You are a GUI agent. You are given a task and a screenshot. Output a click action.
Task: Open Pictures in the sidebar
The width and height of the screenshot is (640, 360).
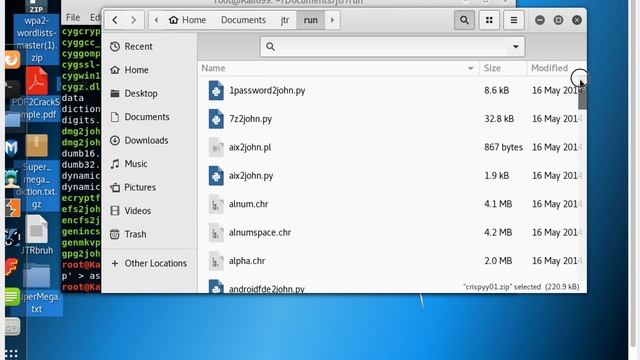(149, 187)
